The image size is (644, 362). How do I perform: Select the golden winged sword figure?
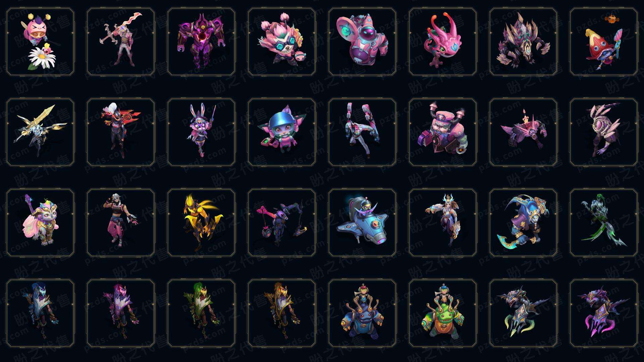tap(40, 132)
